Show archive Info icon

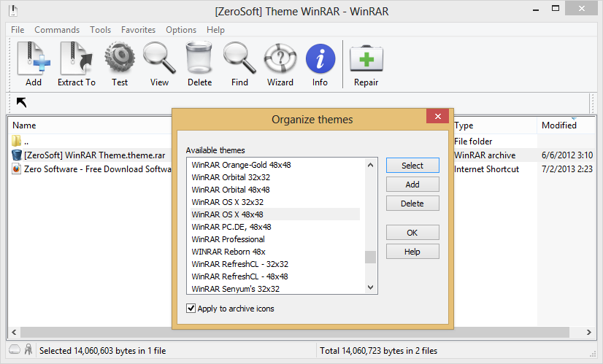[320, 58]
